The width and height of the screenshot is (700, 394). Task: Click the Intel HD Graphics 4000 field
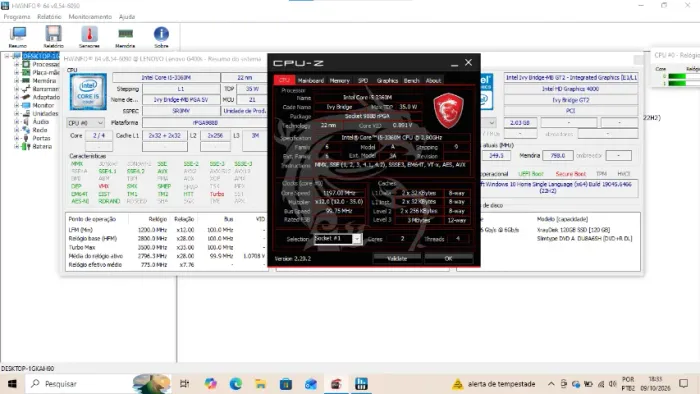571,89
